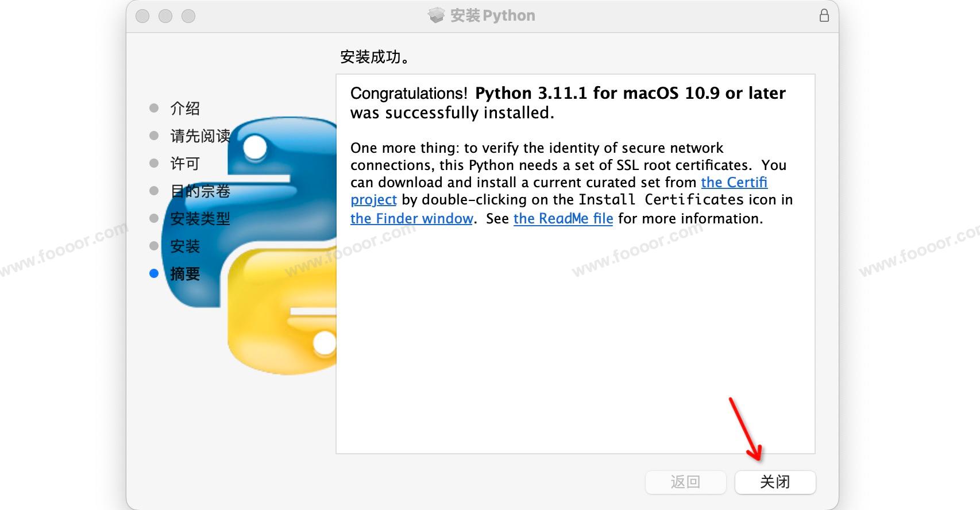The image size is (980, 510).
Task: Open the ReadMe file link
Action: pos(563,219)
